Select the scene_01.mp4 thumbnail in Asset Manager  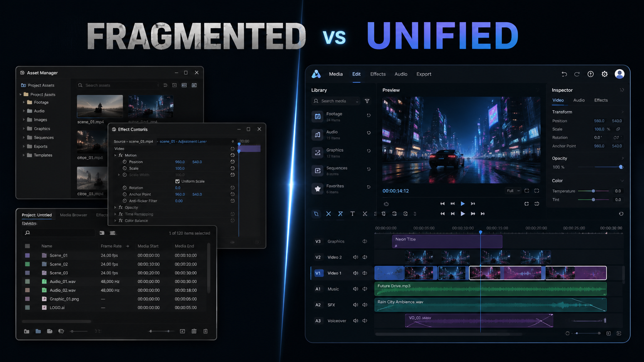(x=100, y=106)
